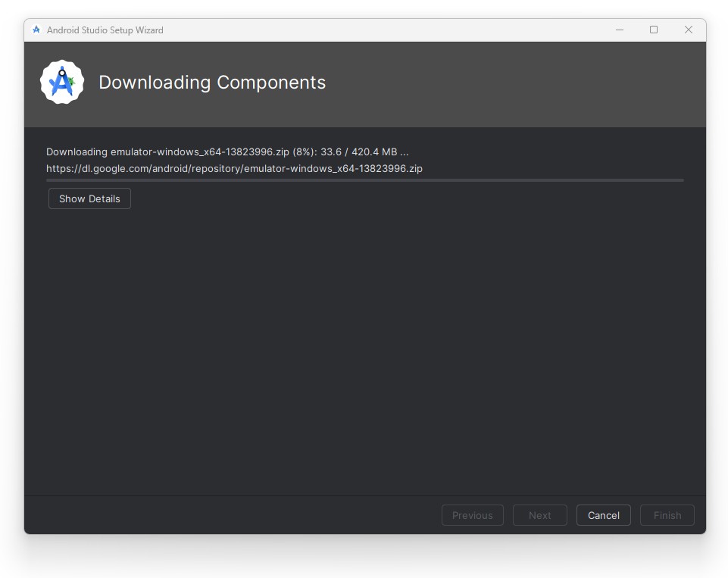The height and width of the screenshot is (578, 728).
Task: Click the Downloading Components heading
Action: coord(212,83)
